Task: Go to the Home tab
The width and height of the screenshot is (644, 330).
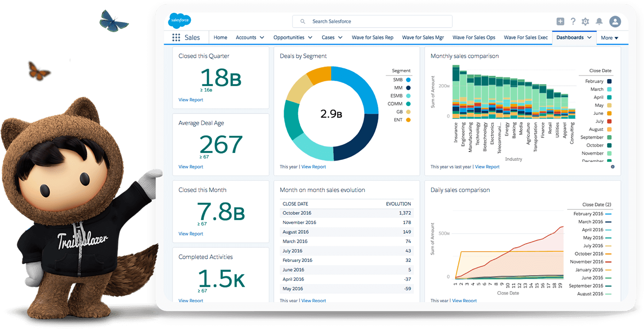Action: tap(220, 38)
